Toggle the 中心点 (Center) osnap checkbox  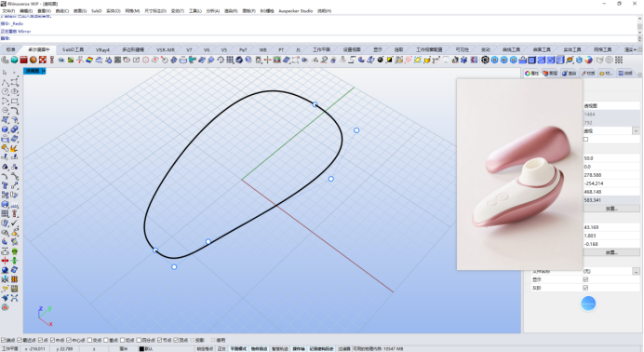point(69,340)
